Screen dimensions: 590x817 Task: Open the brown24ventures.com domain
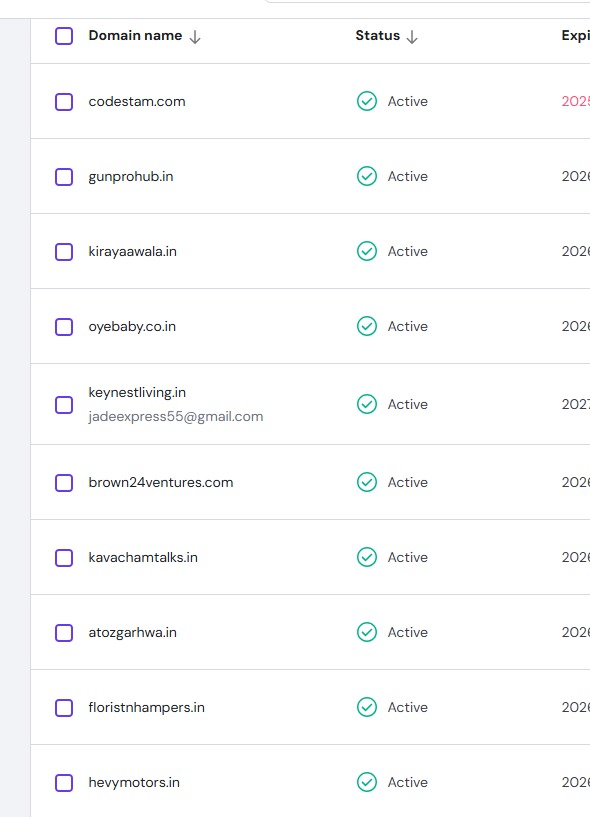161,482
